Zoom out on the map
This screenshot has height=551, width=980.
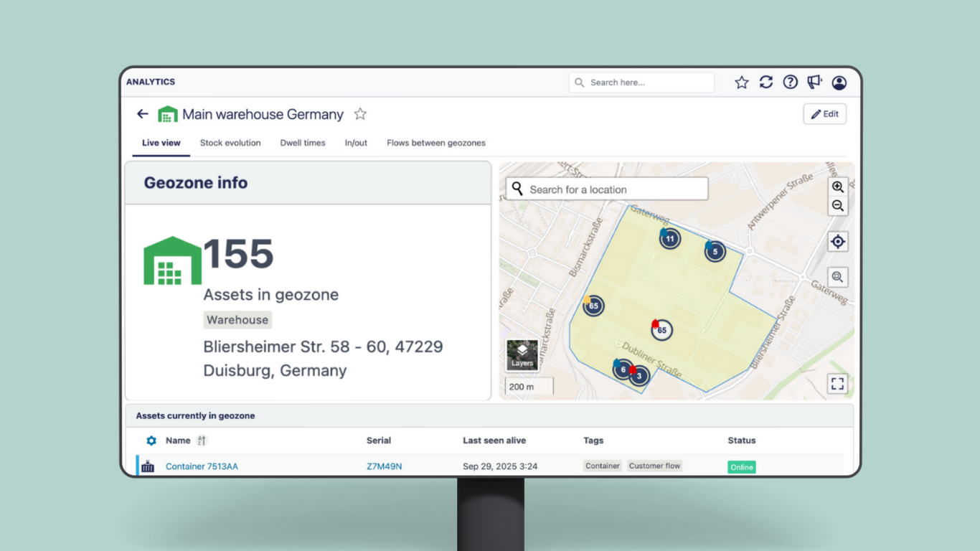[x=837, y=206]
